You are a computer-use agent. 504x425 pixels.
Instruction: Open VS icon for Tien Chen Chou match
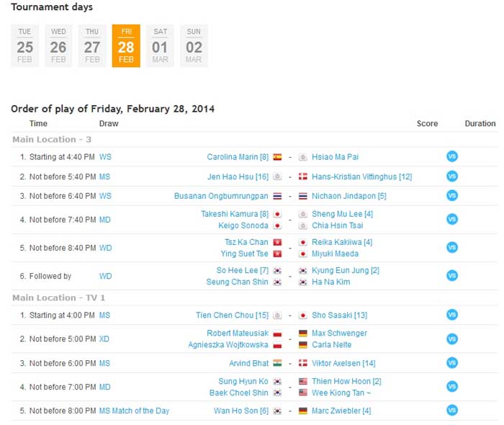(452, 315)
